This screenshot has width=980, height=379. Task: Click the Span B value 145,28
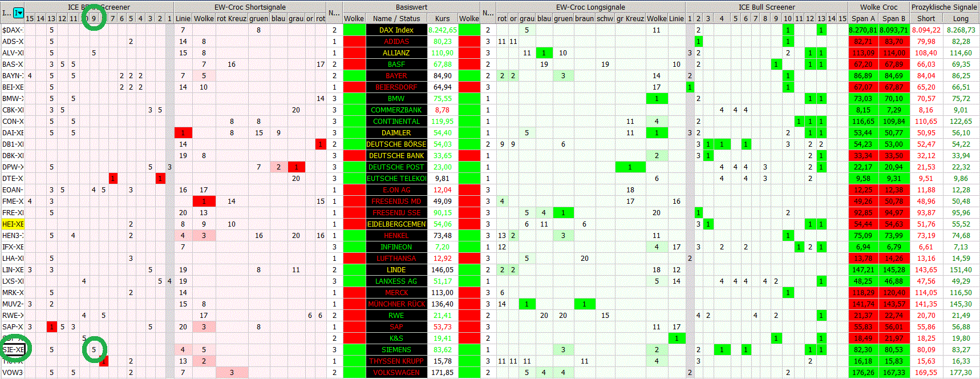(894, 269)
